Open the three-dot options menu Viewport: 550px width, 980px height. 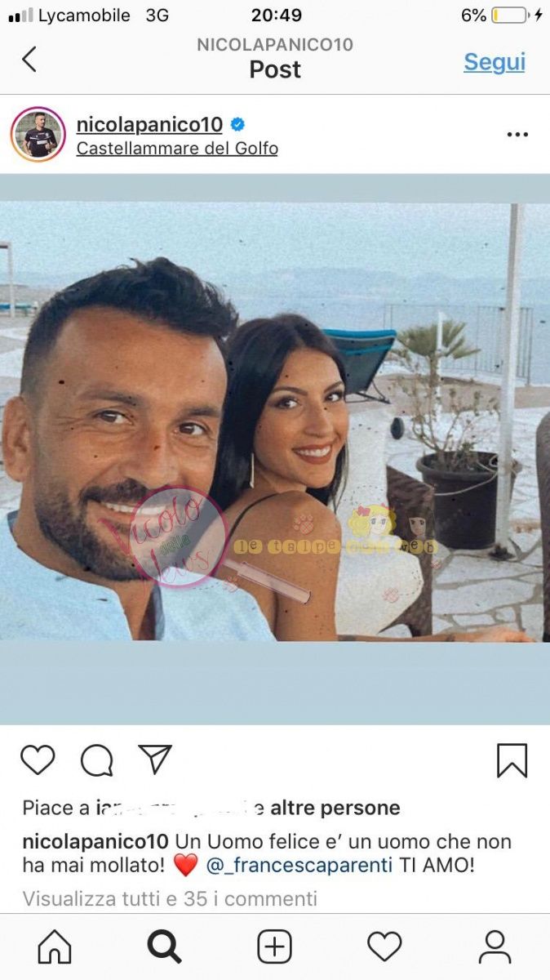tap(517, 135)
